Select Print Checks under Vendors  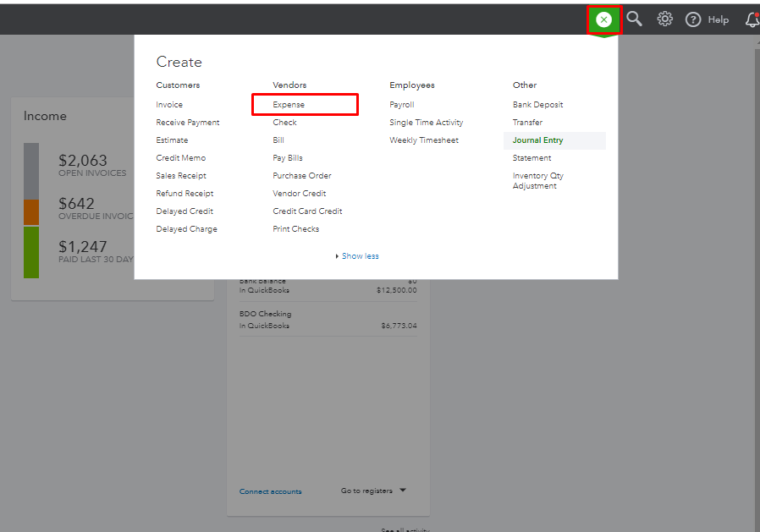point(295,229)
